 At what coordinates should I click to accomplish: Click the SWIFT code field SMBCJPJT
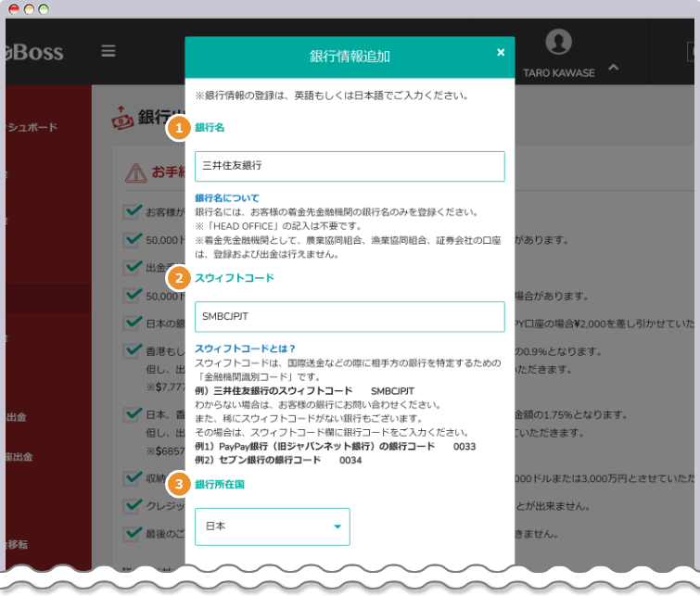click(350, 316)
